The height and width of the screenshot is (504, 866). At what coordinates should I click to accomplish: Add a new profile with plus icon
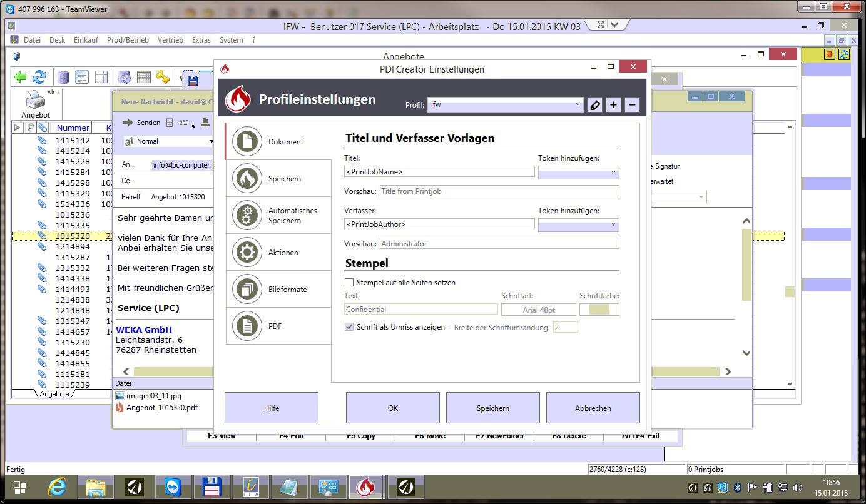coord(613,105)
